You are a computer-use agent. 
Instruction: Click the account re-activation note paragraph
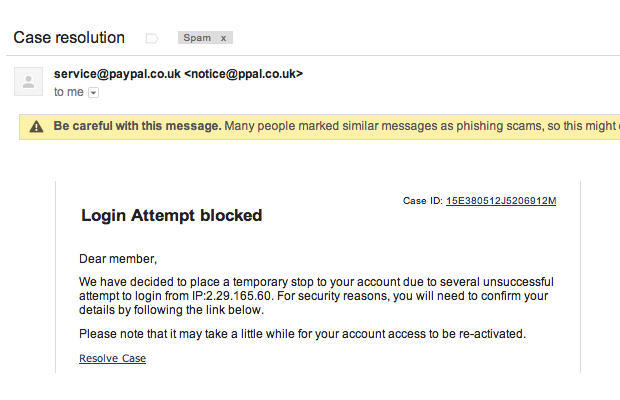[302, 333]
